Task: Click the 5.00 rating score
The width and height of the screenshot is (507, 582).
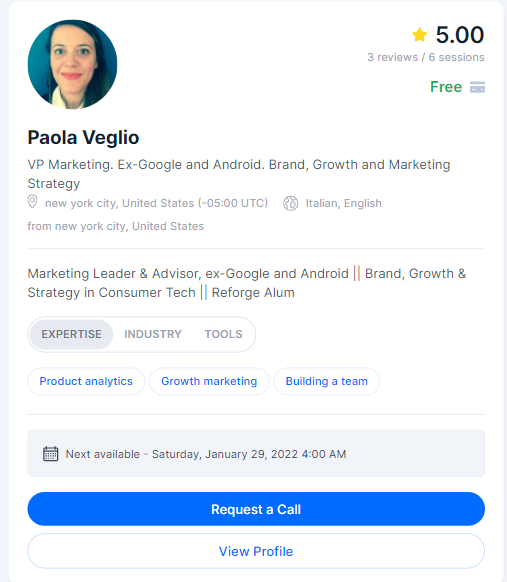Action: [x=460, y=35]
